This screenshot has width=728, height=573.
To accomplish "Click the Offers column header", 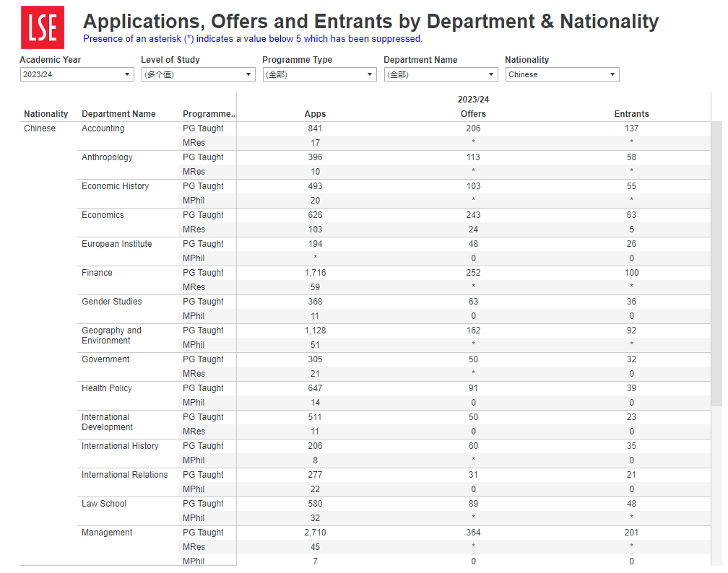I will pyautogui.click(x=473, y=114).
